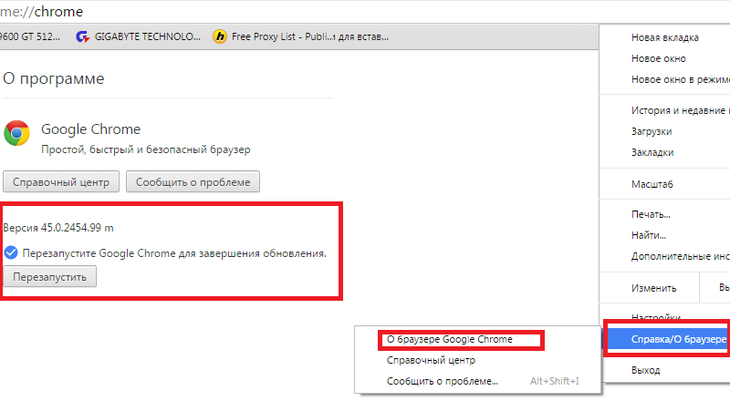730x401 pixels.
Task: Expand the Справка/О браузере menu item
Action: 667,341
